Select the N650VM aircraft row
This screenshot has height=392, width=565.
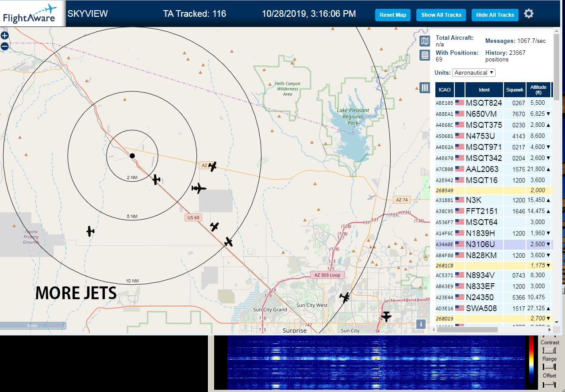coord(494,114)
